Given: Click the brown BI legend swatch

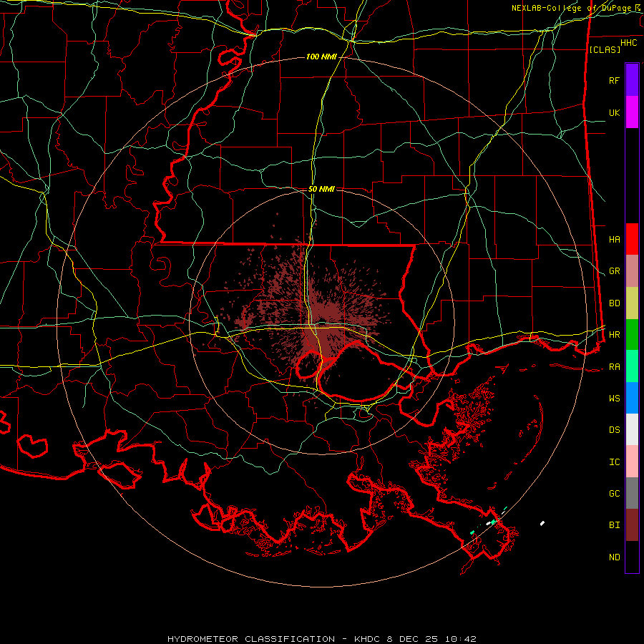Looking at the screenshot, I should click(x=632, y=525).
